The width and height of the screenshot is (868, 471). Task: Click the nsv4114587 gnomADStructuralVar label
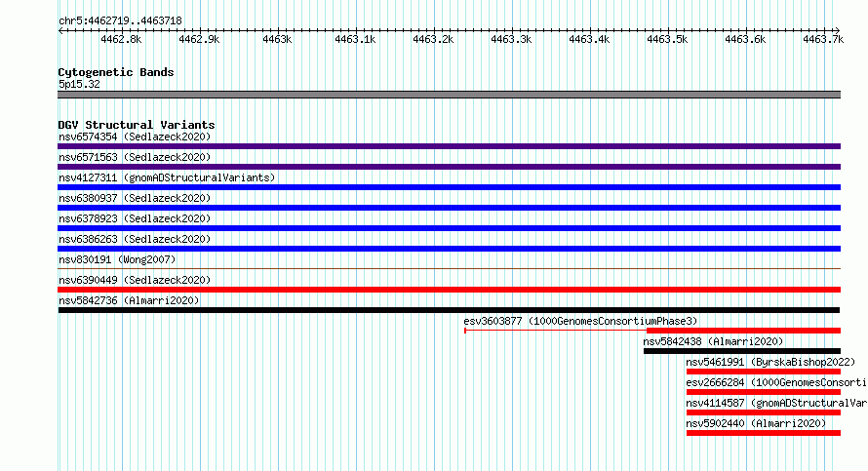776,403
